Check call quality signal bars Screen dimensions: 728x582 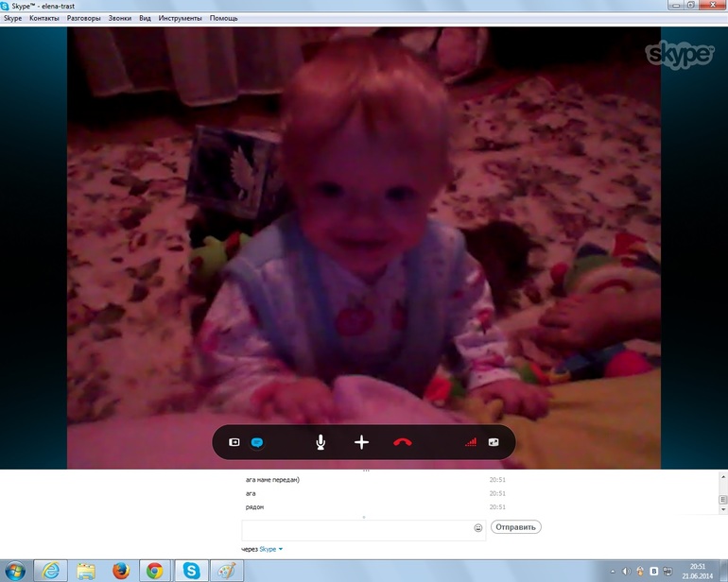470,442
